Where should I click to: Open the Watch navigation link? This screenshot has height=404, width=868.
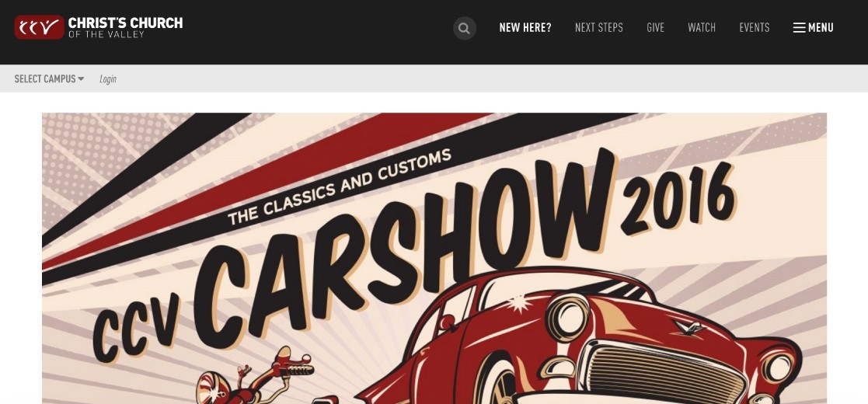(x=702, y=28)
